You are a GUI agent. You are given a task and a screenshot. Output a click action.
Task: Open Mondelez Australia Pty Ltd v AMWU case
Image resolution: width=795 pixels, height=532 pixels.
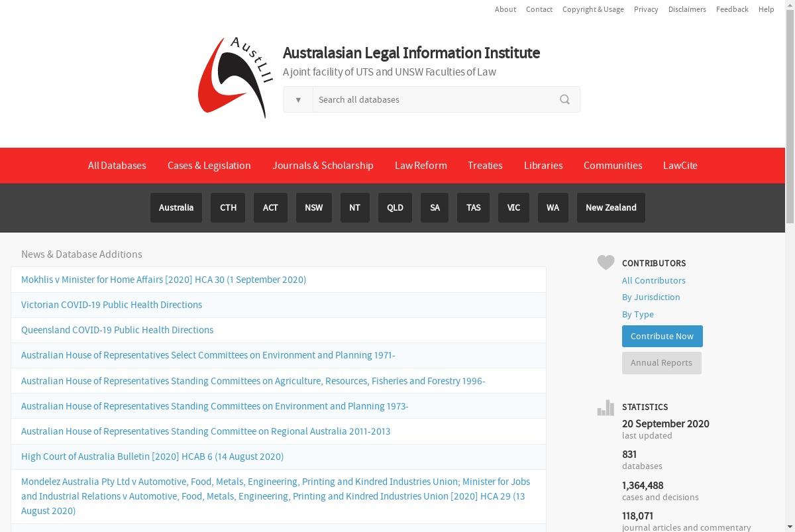[276, 496]
